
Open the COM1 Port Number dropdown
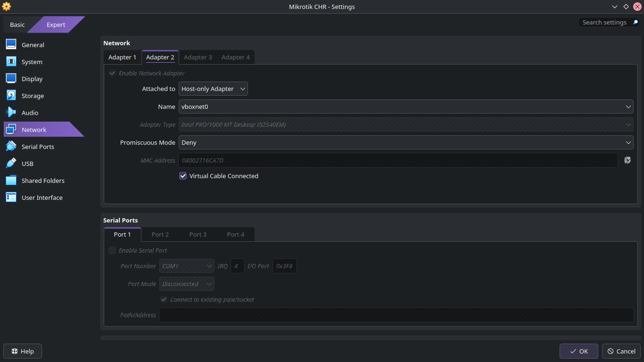(187, 266)
